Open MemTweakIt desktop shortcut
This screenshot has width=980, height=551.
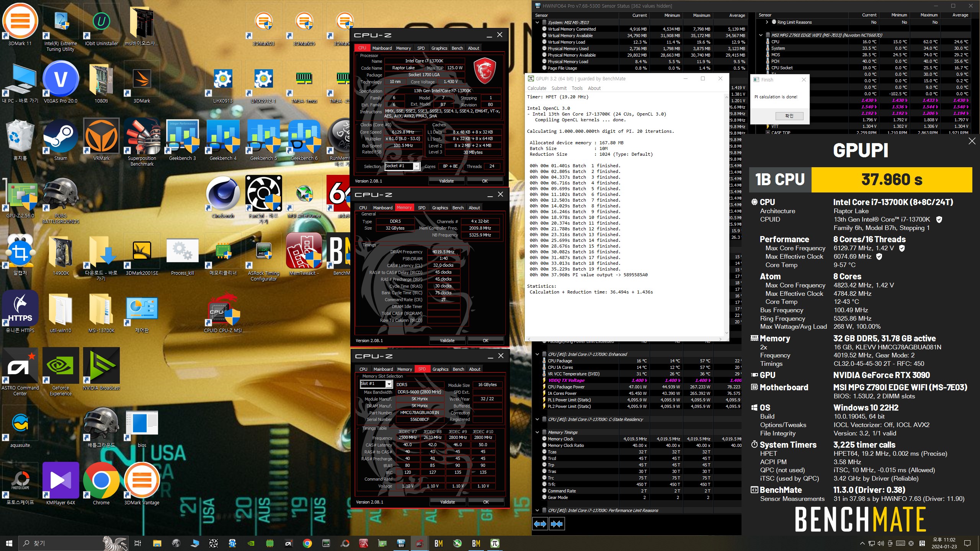(304, 254)
